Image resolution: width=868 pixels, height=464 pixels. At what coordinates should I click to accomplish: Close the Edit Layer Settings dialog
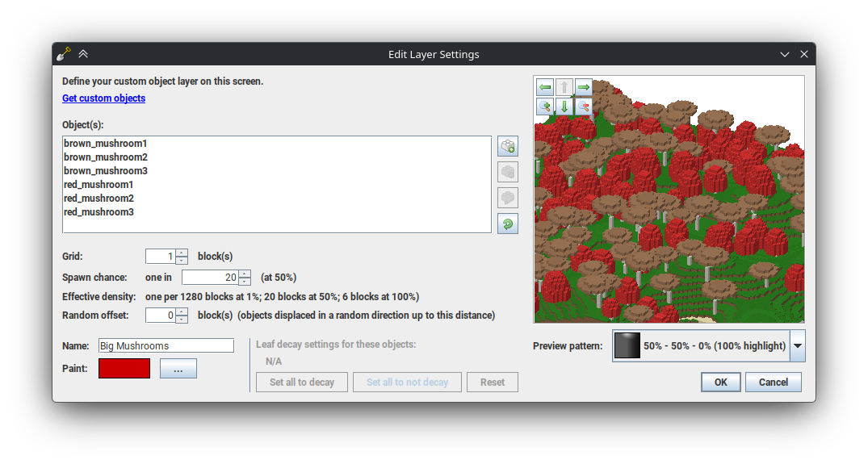tap(803, 54)
